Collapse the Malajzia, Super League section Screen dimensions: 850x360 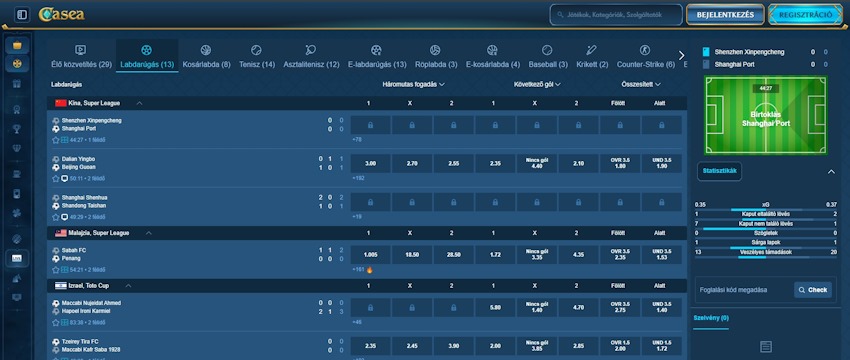coord(149,233)
